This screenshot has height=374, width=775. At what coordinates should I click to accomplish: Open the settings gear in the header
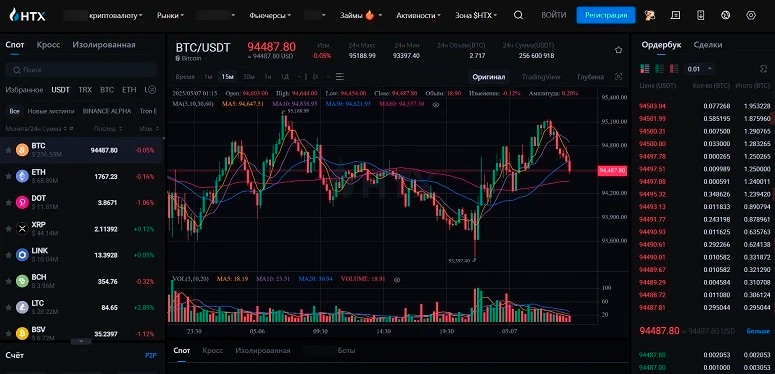(751, 15)
